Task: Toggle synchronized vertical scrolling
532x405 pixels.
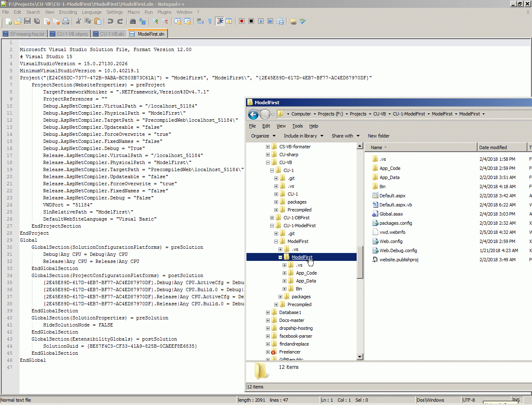Action: click(x=178, y=21)
